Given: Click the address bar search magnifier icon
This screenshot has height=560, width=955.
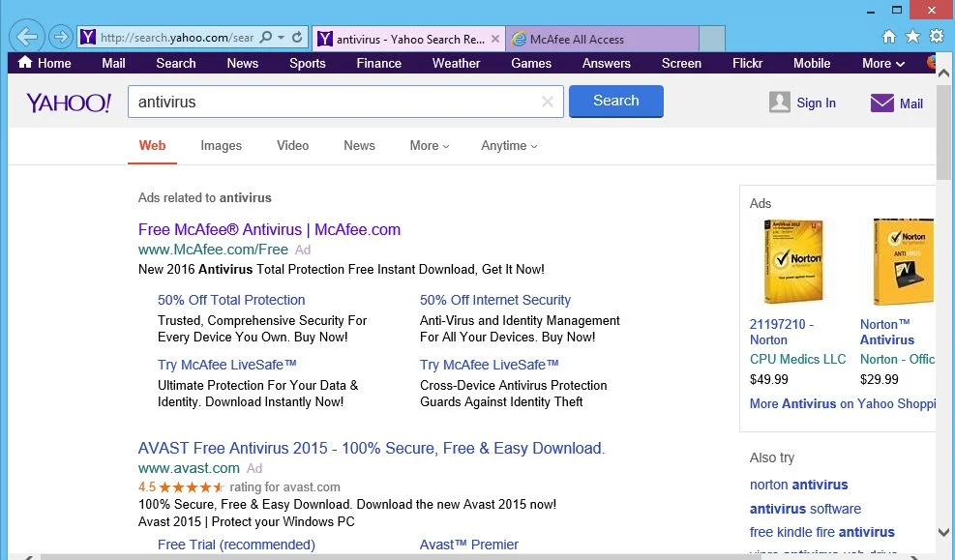Looking at the screenshot, I should pos(265,38).
